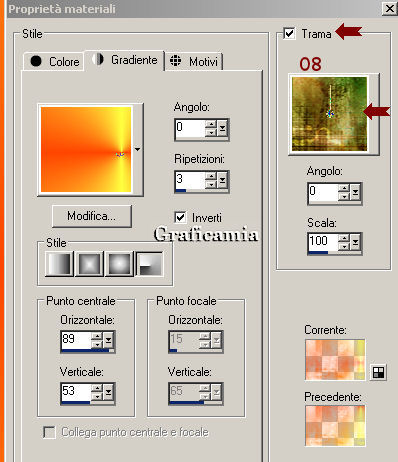
Task: Click the Punto centrale Verticale input field
Action: coord(76,391)
